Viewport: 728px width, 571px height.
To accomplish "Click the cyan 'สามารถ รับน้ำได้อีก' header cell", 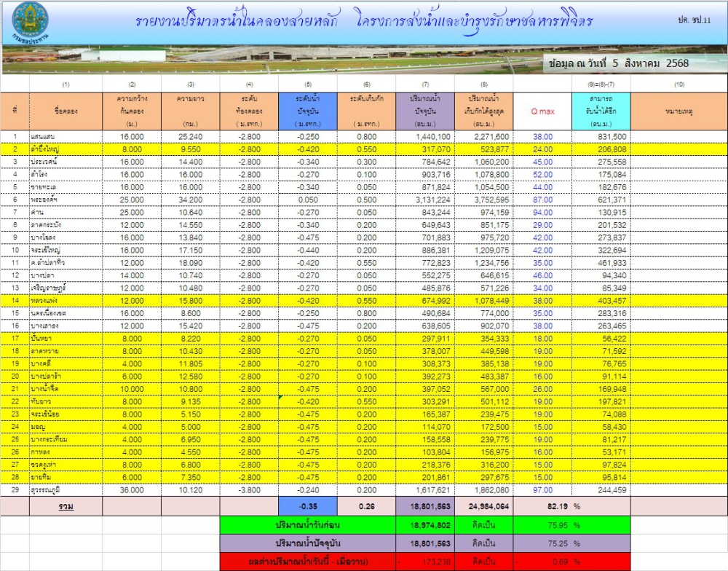I will click(x=601, y=111).
